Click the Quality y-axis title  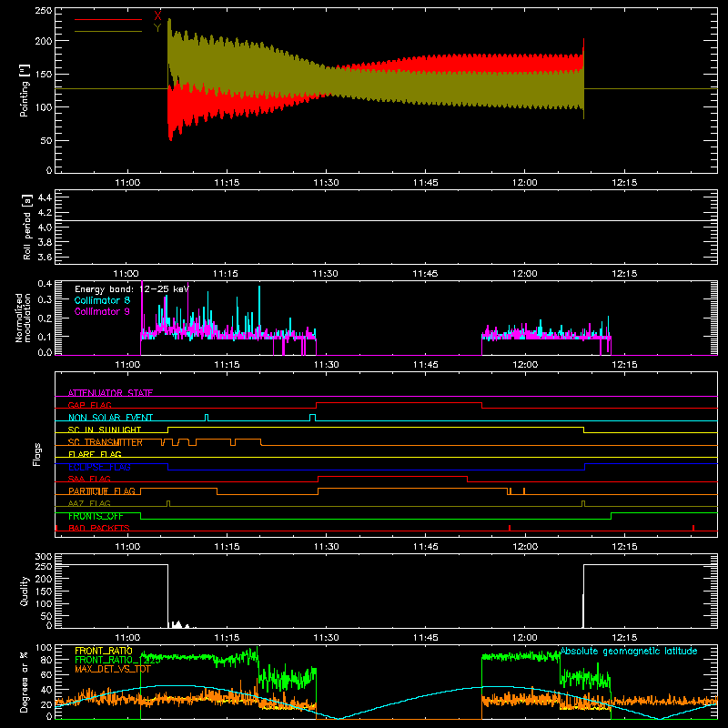[x=25, y=591]
